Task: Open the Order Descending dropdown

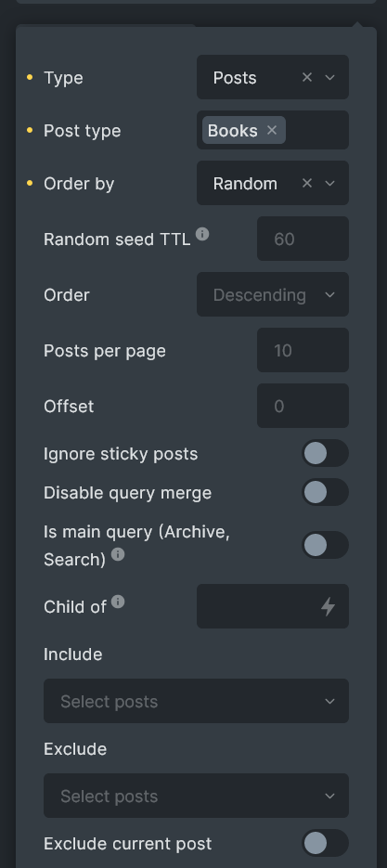Action: click(x=273, y=294)
